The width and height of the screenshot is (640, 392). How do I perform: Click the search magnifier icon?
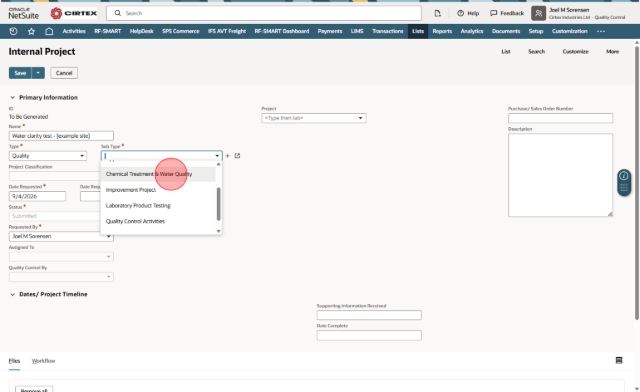click(x=118, y=13)
